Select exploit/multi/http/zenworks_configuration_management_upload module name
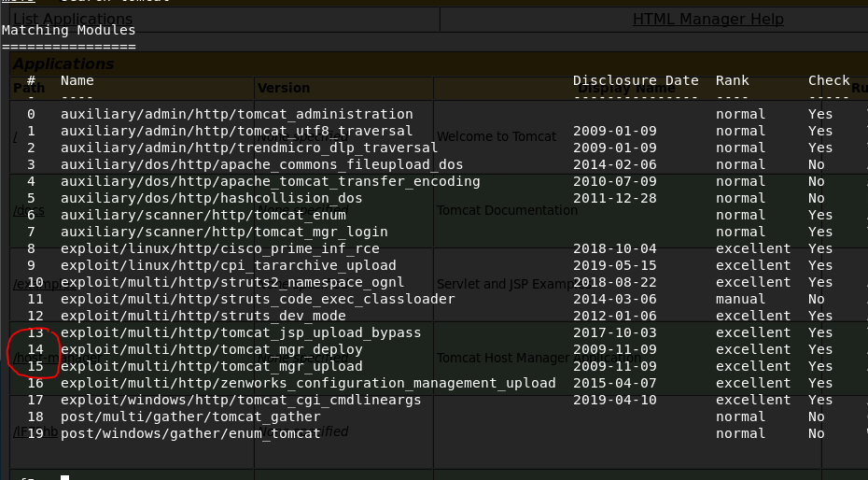 [308, 383]
